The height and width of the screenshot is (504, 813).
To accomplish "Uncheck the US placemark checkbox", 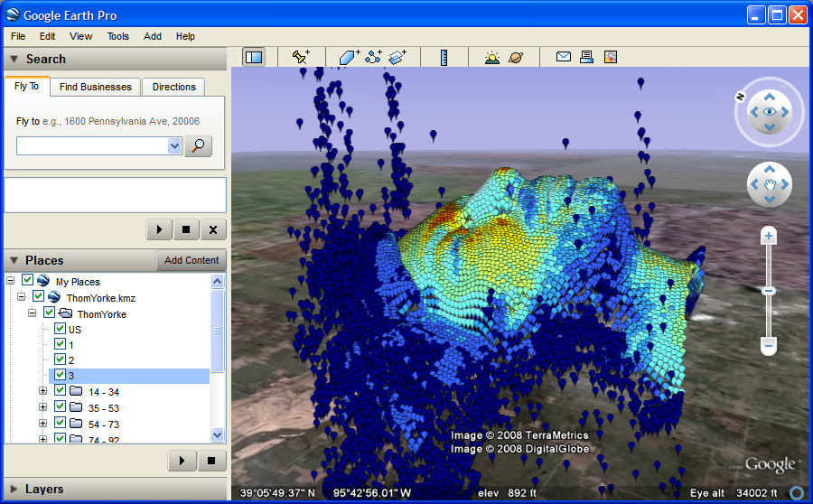I will [x=61, y=328].
